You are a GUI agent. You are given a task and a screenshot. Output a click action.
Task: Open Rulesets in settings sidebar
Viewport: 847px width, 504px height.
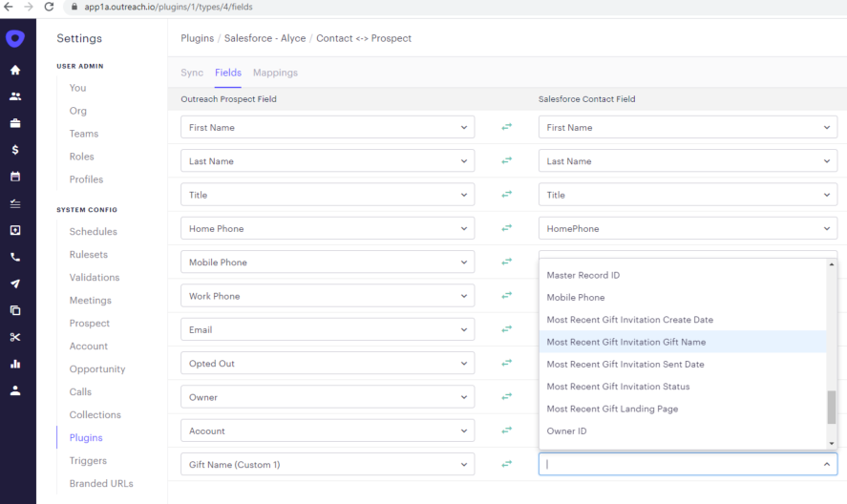pos(89,255)
